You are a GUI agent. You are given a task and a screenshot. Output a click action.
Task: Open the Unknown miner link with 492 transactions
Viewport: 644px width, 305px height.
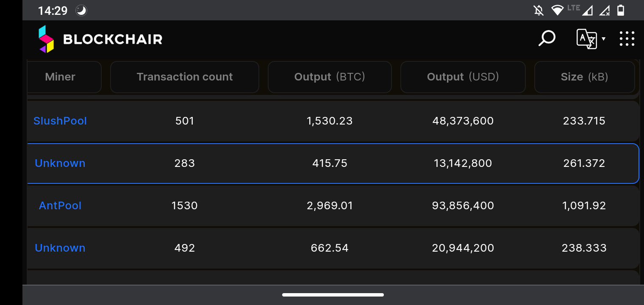(60, 248)
